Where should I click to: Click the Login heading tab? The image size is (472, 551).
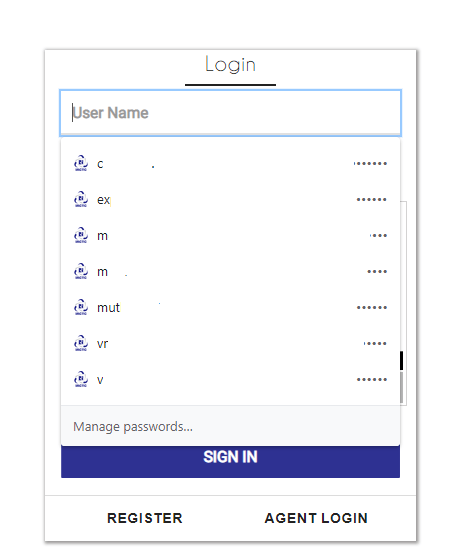pos(230,65)
